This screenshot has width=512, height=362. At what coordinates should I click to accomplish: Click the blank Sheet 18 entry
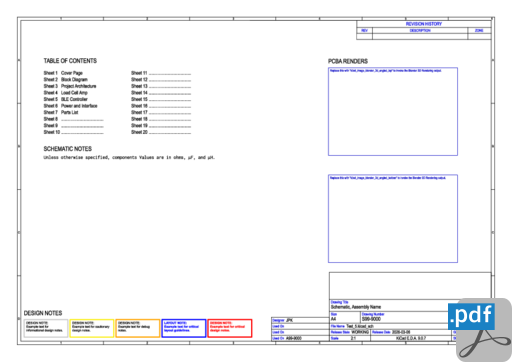pyautogui.click(x=161, y=119)
